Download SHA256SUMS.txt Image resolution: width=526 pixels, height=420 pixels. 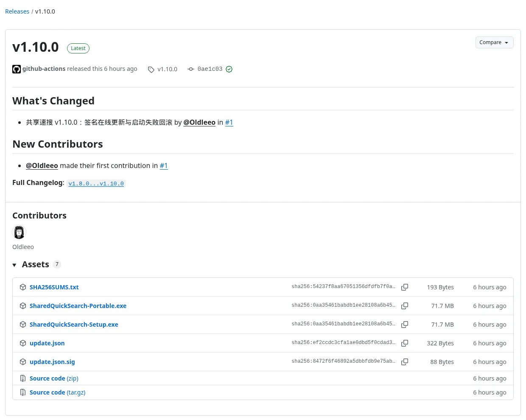pyautogui.click(x=54, y=287)
